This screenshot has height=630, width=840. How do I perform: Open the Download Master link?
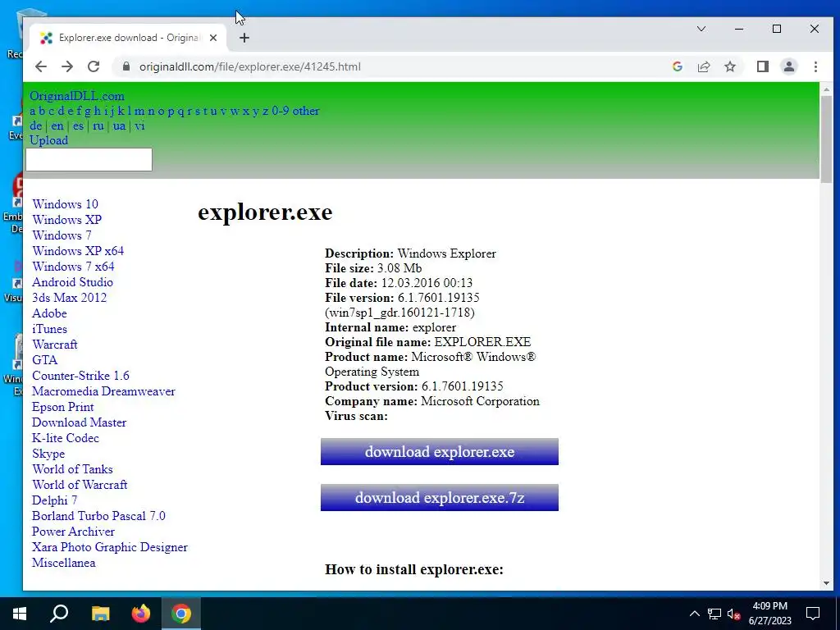tap(80, 422)
